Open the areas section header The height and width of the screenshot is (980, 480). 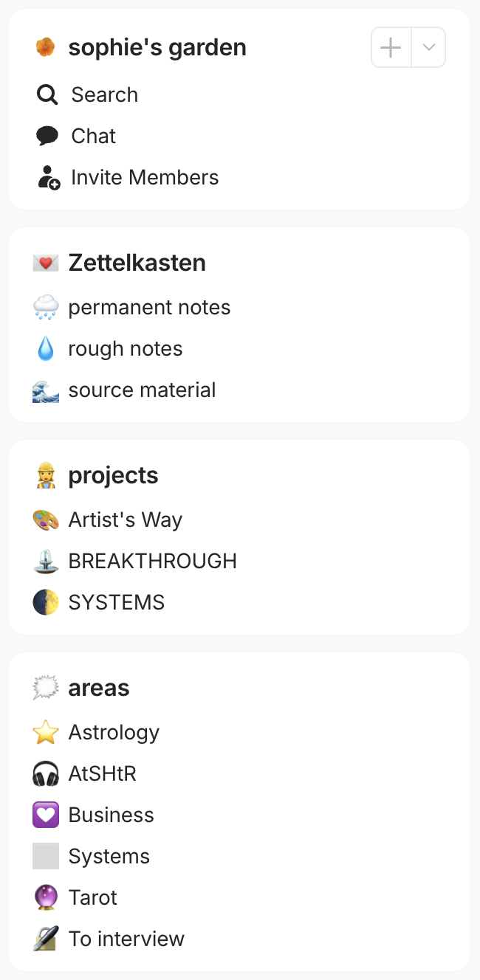[x=99, y=688]
